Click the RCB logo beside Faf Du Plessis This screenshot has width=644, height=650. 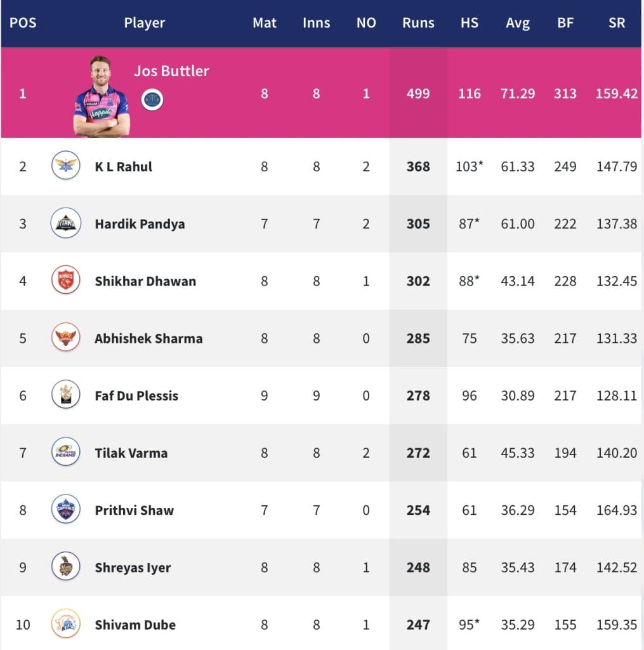(x=65, y=395)
